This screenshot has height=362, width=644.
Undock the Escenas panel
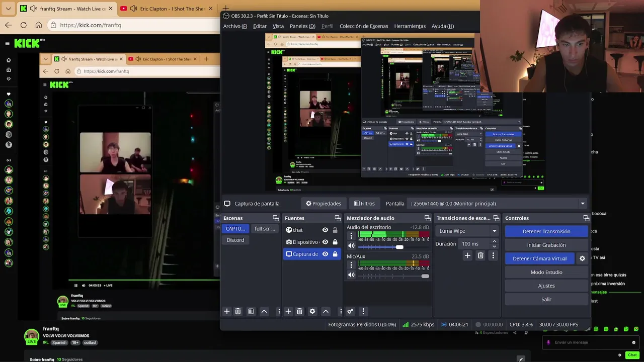pyautogui.click(x=276, y=218)
